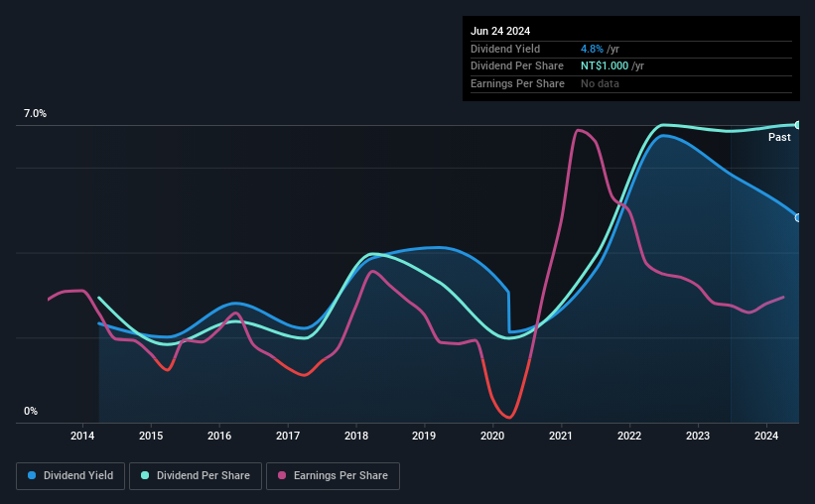Viewport: 815px width, 504px height.
Task: Click the 2023 x-axis label
Action: pyautogui.click(x=698, y=436)
